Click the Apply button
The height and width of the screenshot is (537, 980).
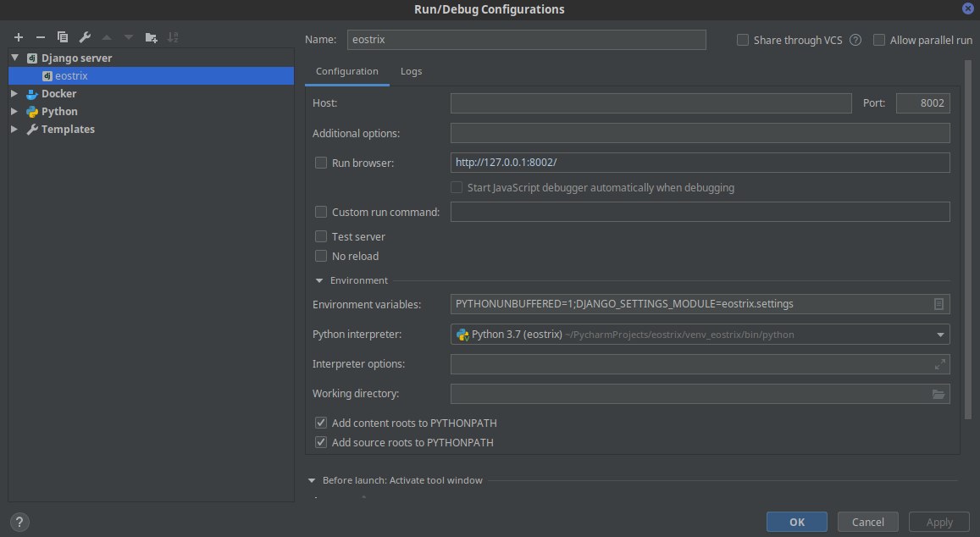pos(939,522)
